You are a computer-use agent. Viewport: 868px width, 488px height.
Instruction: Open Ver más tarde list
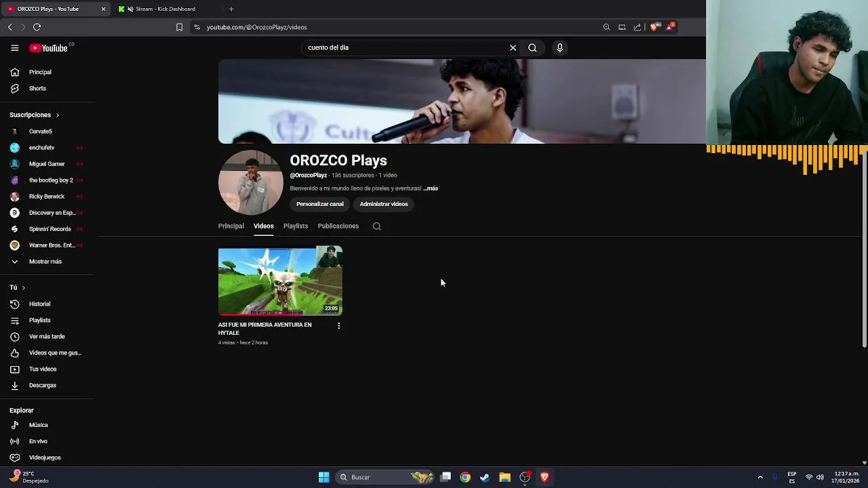(47, 336)
